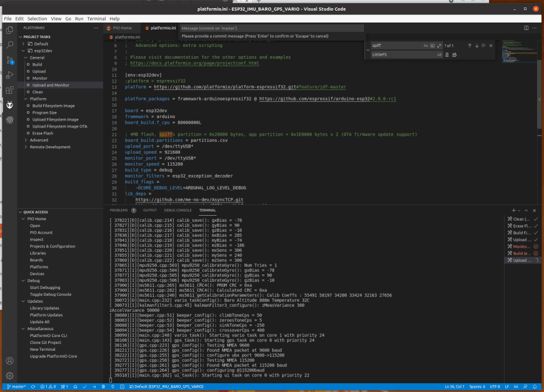This screenshot has height=392, width=544.
Task: Click the Serial Monitor plug icon in the status bar
Action: pyautogui.click(x=113, y=386)
